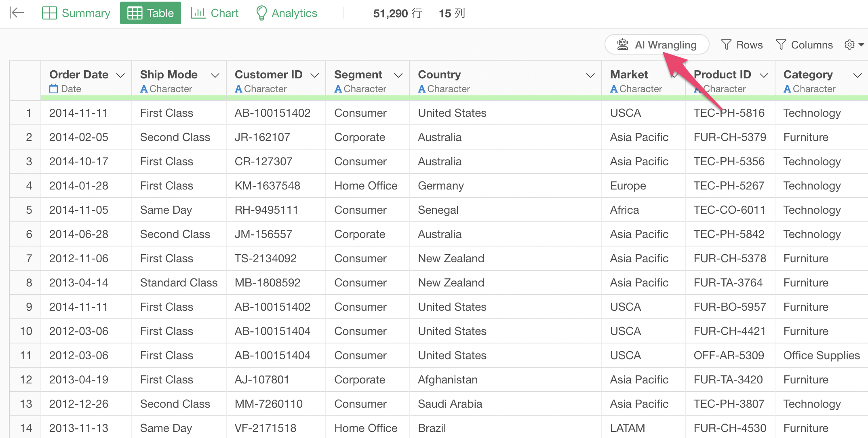This screenshot has height=438, width=868.
Task: Switch to the Table tab
Action: click(150, 13)
